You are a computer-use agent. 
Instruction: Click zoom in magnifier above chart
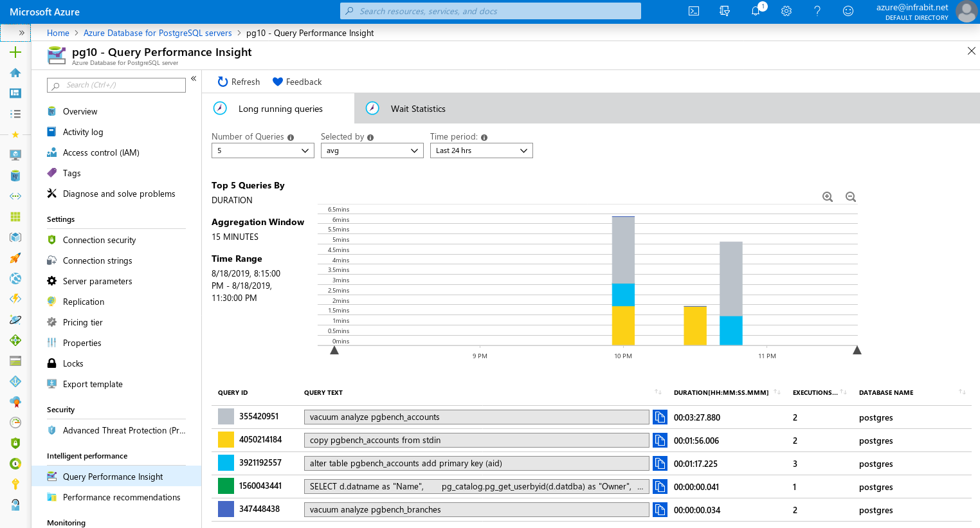tap(828, 197)
